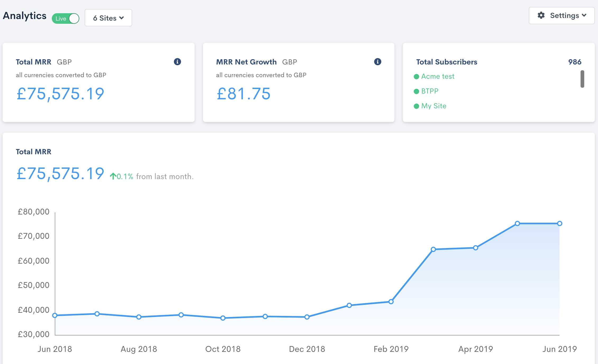Click the Total MRR info icon
Screen dimensions: 598x364
[177, 62]
